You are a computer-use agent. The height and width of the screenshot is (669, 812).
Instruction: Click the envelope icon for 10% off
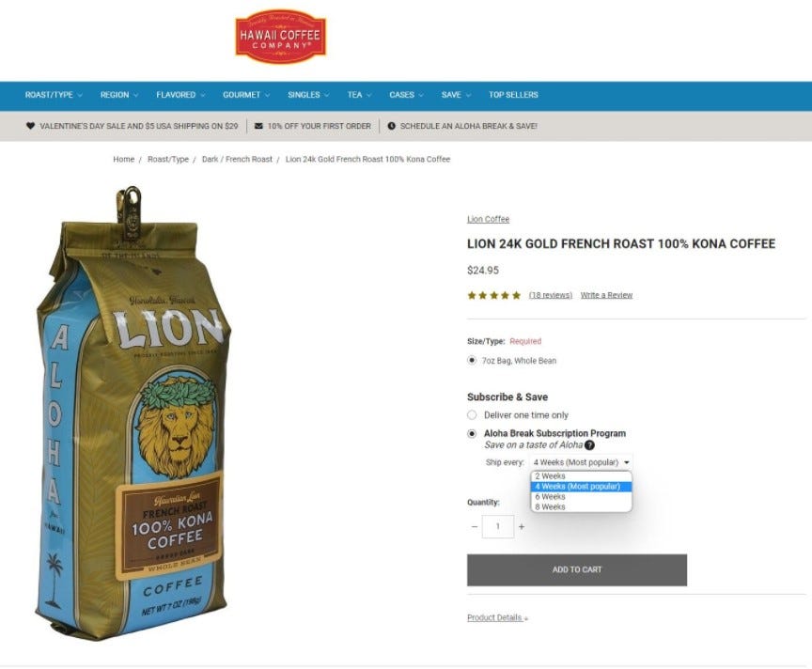[x=259, y=126]
